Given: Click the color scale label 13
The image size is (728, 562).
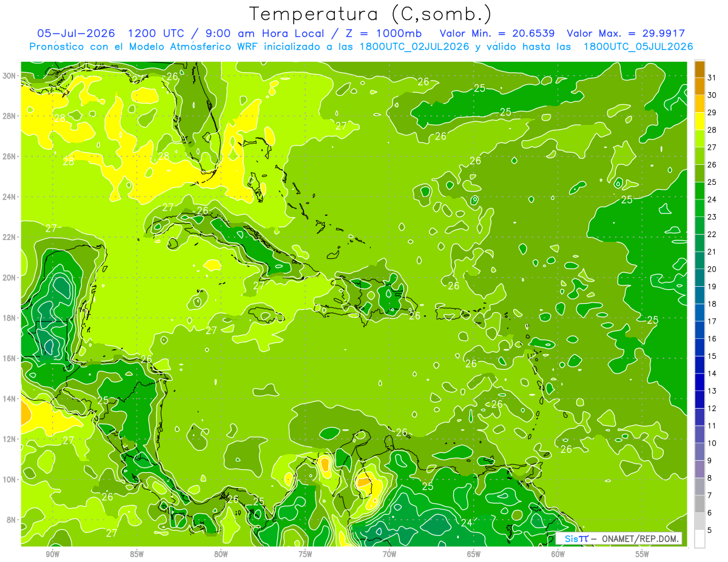Looking at the screenshot, I should point(713,391).
